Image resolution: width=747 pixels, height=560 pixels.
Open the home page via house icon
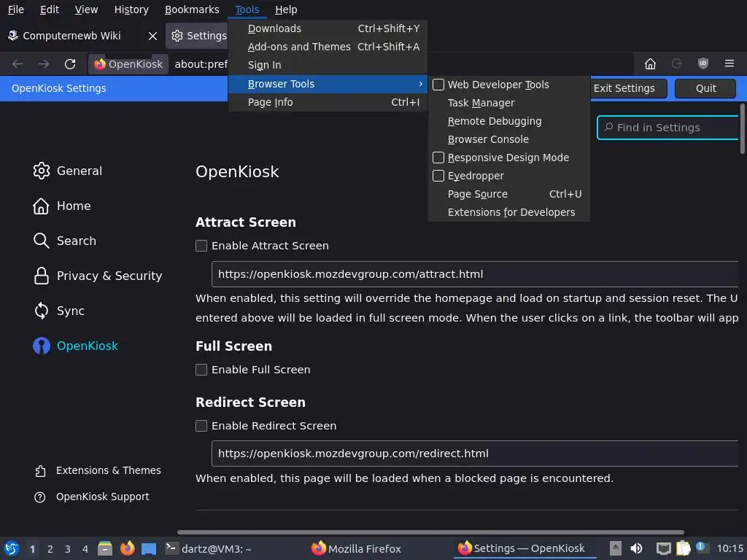click(650, 64)
